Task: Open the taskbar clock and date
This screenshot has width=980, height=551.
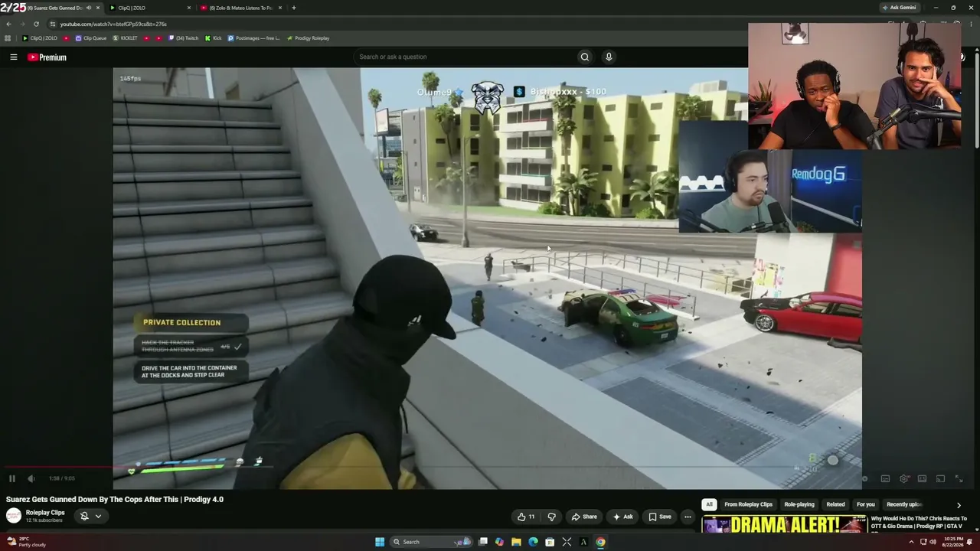Action: 953,542
